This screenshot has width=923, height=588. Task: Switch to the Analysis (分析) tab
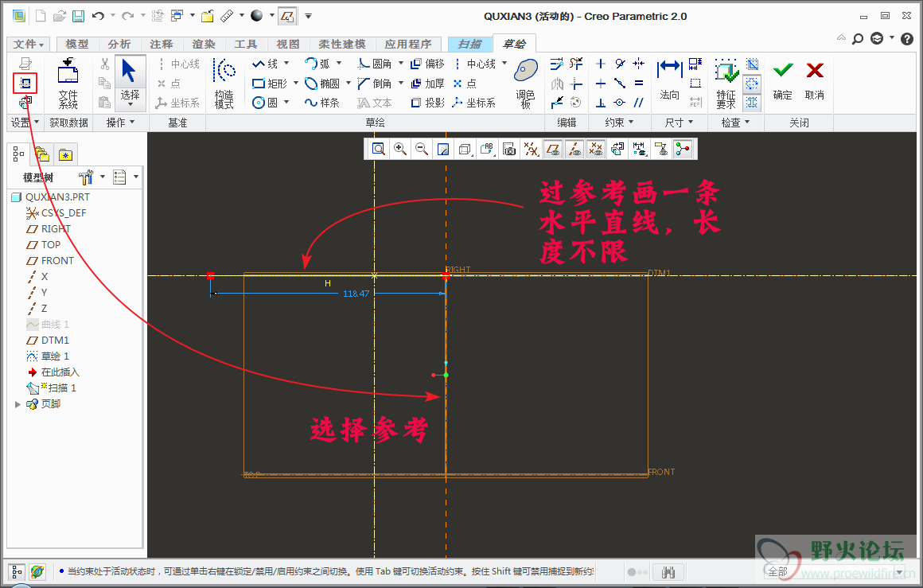[119, 44]
